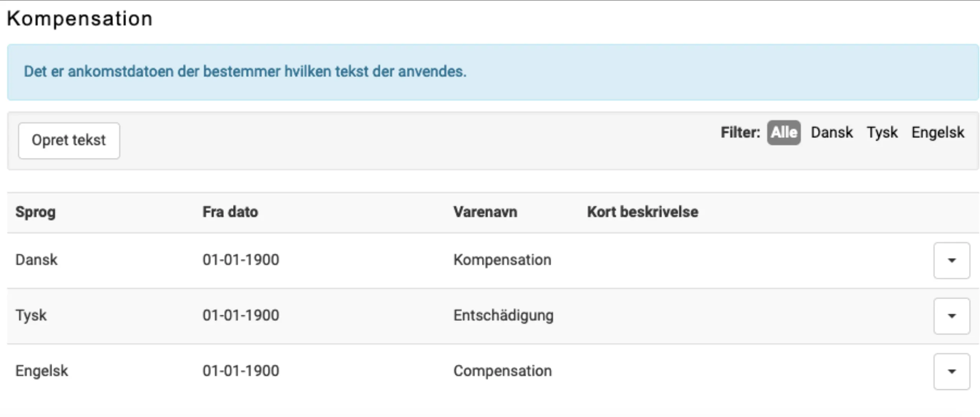The width and height of the screenshot is (980, 417).
Task: Select the Engelsk language cell in the table
Action: click(x=42, y=371)
